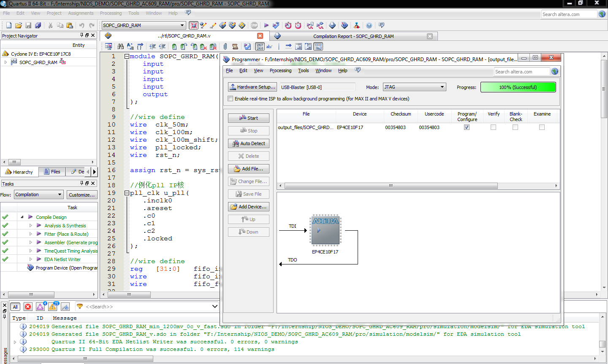Start compilation using the purple play icon
Viewport: 608px width, 364px height.
[x=266, y=25]
